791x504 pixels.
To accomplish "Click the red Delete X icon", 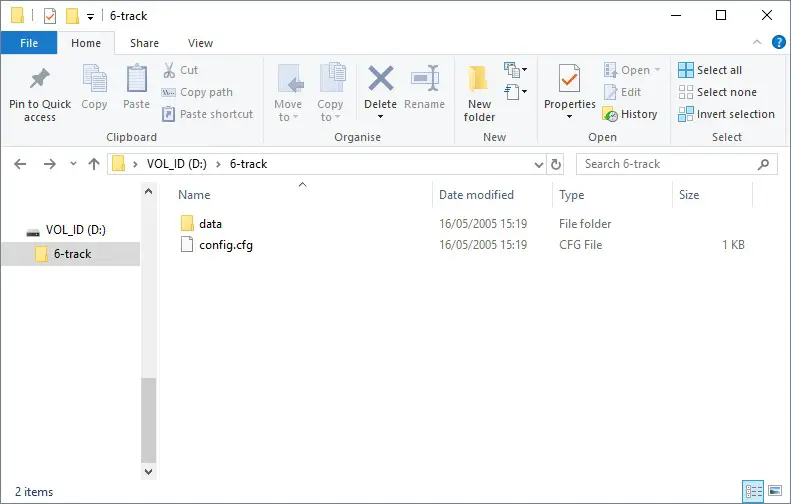I will coord(380,78).
